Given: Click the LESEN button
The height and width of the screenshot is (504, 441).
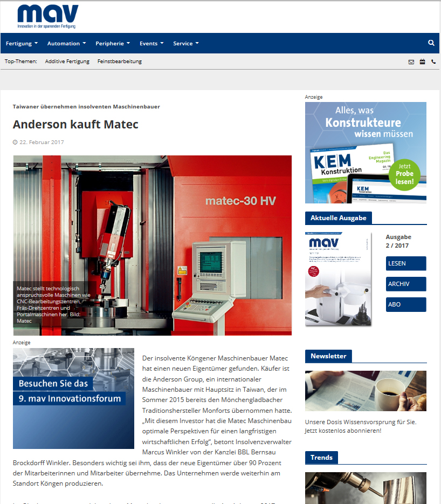Looking at the screenshot, I should click(406, 263).
